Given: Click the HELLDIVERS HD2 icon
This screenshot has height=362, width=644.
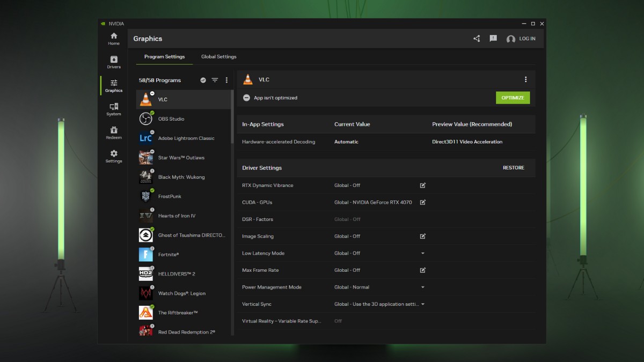Looking at the screenshot, I should 145,274.
